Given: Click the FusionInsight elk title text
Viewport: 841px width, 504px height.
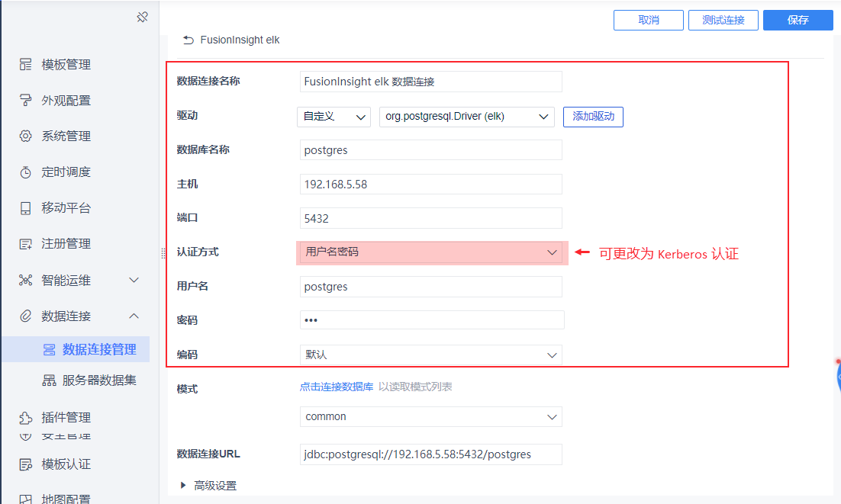Looking at the screenshot, I should [240, 40].
